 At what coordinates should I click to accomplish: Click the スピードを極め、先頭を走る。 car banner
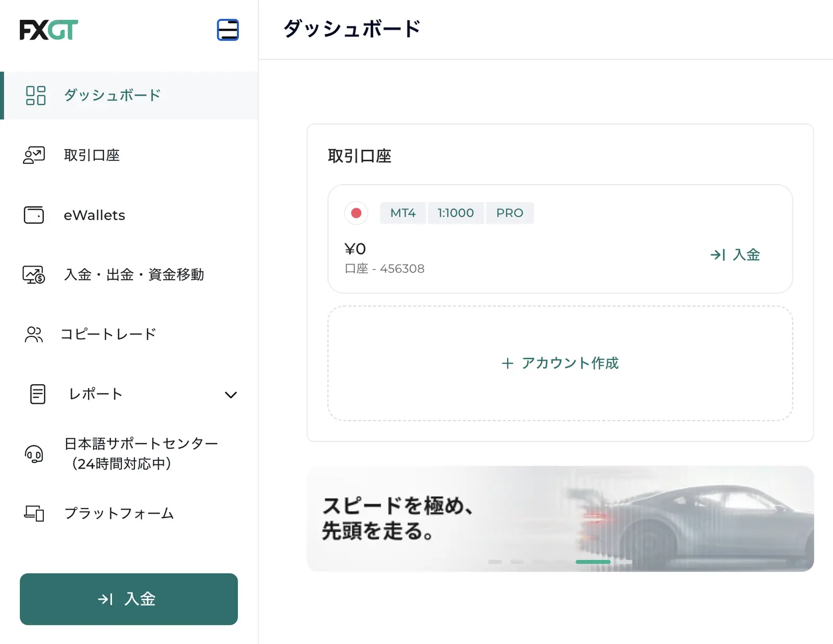pyautogui.click(x=560, y=519)
